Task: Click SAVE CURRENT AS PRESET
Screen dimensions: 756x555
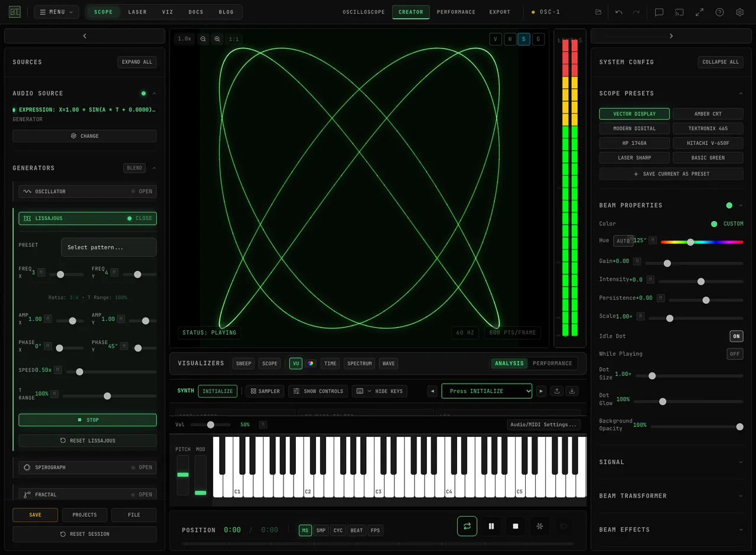Action: tap(671, 174)
